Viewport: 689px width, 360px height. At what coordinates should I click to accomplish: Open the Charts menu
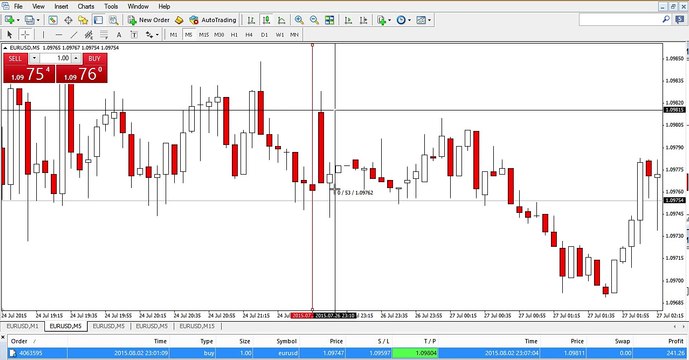(x=86, y=6)
